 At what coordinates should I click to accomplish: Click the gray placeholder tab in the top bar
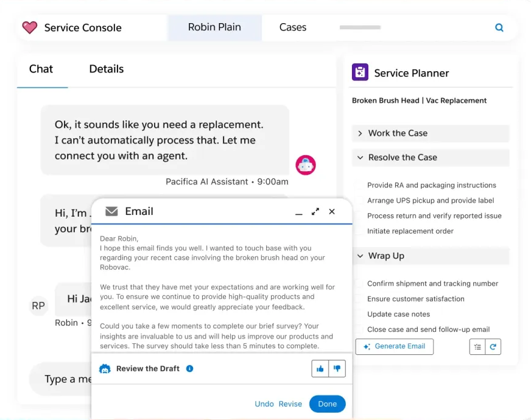pos(360,27)
